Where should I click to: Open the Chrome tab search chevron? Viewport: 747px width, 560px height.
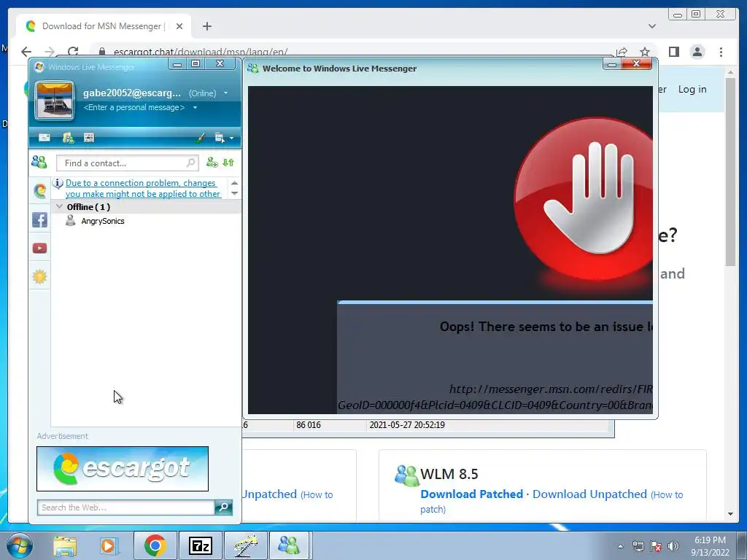tap(652, 26)
